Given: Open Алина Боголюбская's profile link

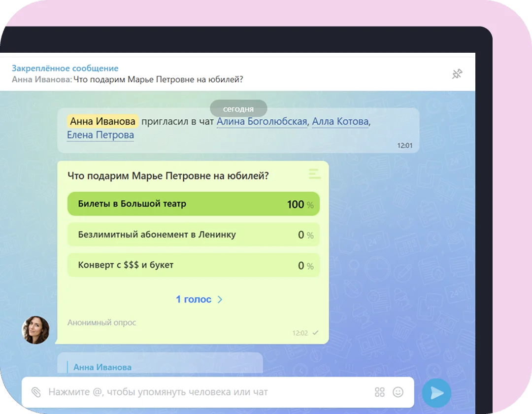Looking at the screenshot, I should 262,121.
